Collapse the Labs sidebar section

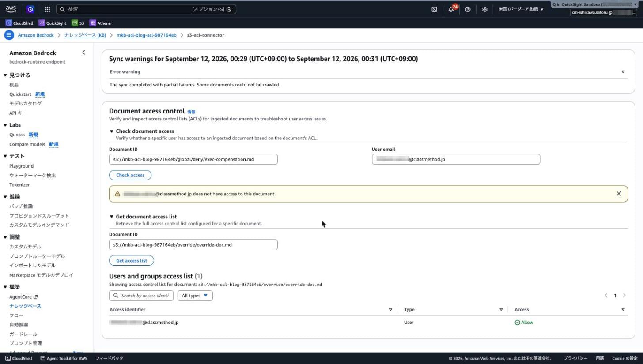5,125
